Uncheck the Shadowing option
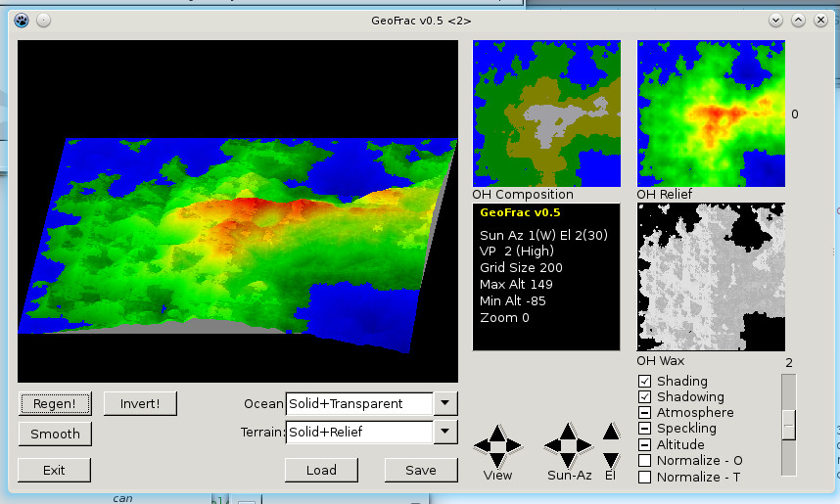Viewport: 840px width, 504px height. (645, 397)
